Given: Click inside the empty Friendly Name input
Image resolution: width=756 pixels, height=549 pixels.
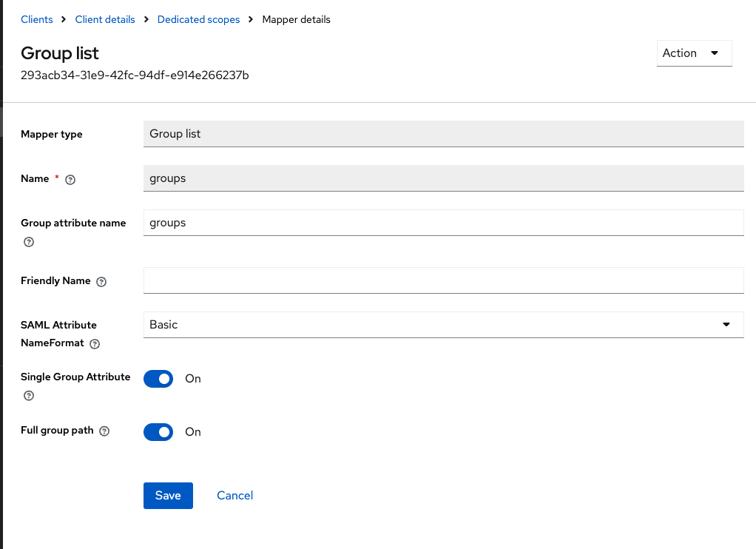Looking at the screenshot, I should click(444, 280).
